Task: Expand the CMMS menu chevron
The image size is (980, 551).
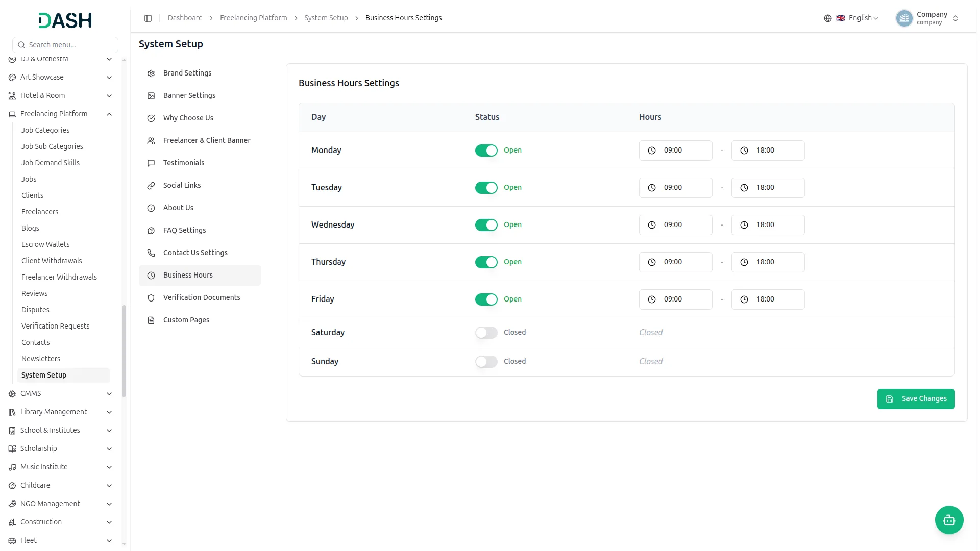Action: [x=109, y=394]
